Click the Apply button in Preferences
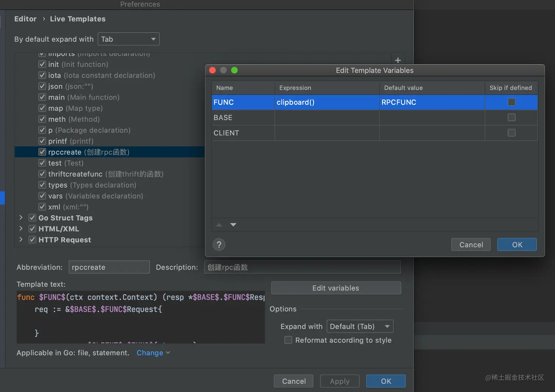 click(x=340, y=381)
